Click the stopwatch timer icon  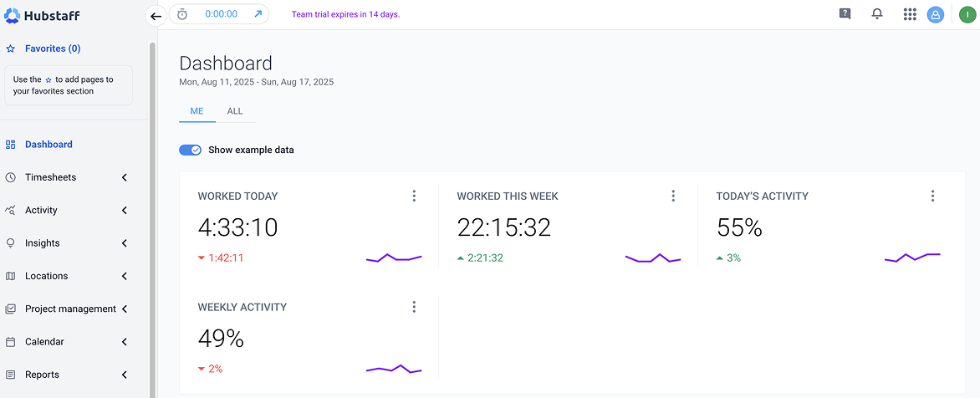182,14
